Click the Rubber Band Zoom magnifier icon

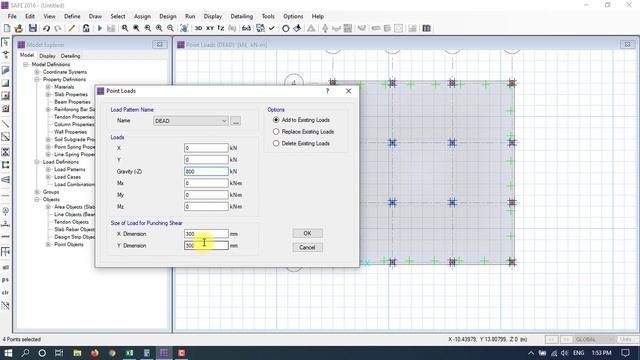click(125, 28)
